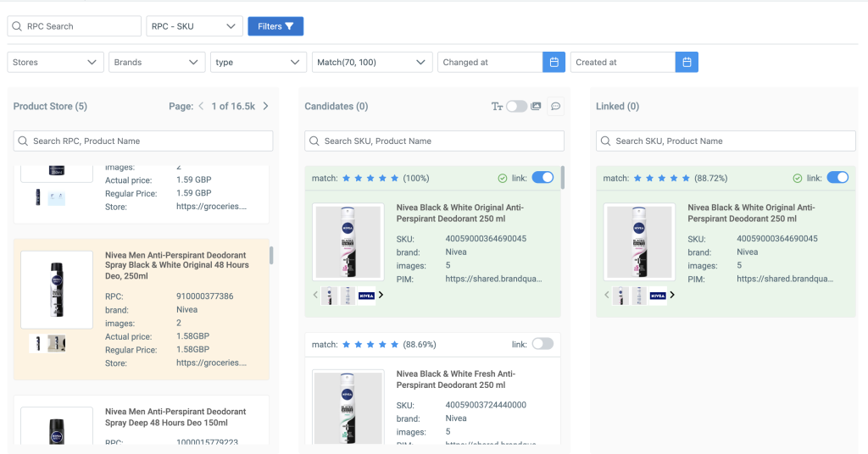Click the Created at date field
Image resolution: width=868 pixels, height=454 pixels.
pyautogui.click(x=623, y=62)
